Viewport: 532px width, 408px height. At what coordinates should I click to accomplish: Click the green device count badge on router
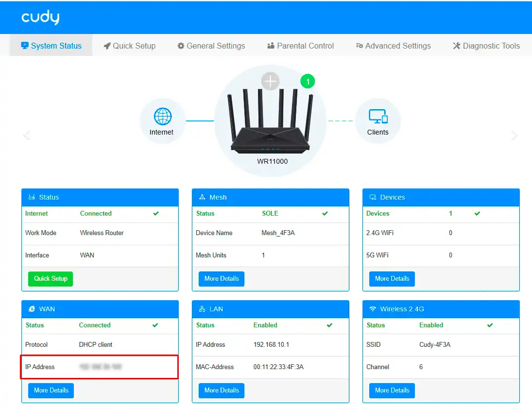click(308, 81)
